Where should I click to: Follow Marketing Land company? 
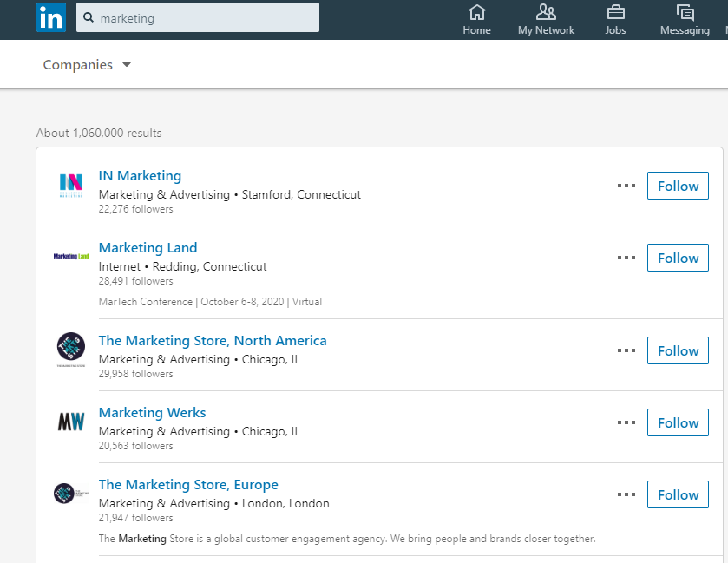click(x=678, y=258)
